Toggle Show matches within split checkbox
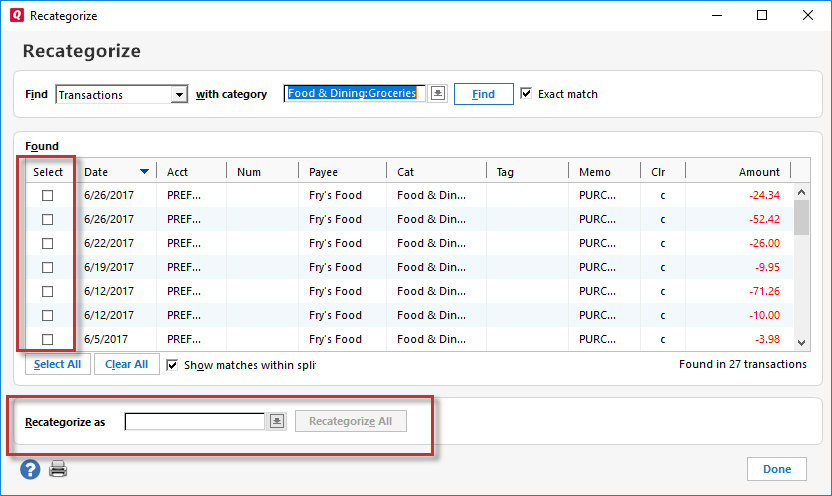832x496 pixels. (x=172, y=365)
